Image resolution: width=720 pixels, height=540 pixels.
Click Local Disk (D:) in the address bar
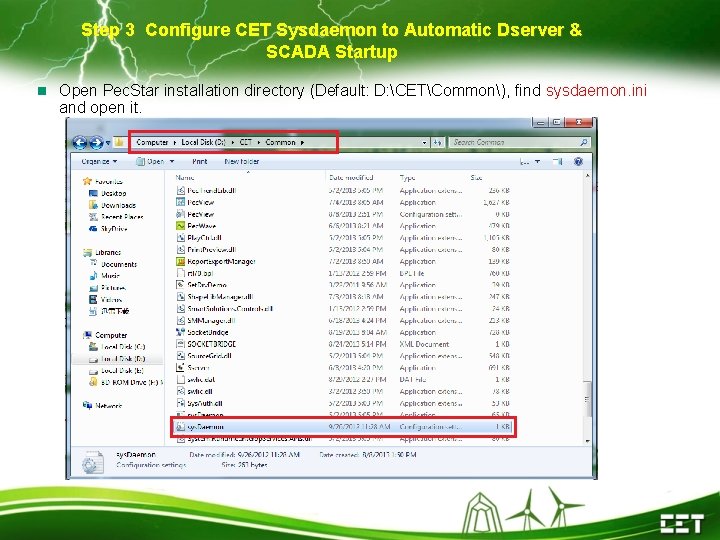point(203,142)
